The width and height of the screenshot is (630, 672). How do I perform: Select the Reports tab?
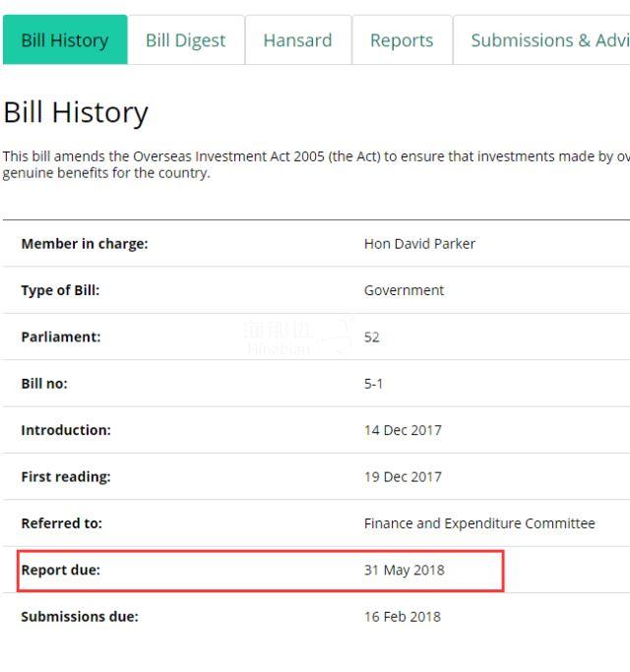click(402, 40)
